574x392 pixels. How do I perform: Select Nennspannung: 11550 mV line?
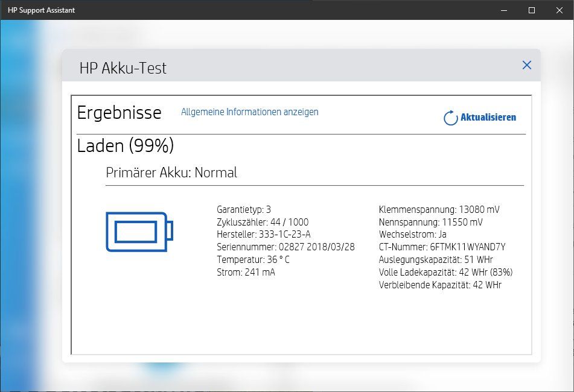[x=431, y=222]
